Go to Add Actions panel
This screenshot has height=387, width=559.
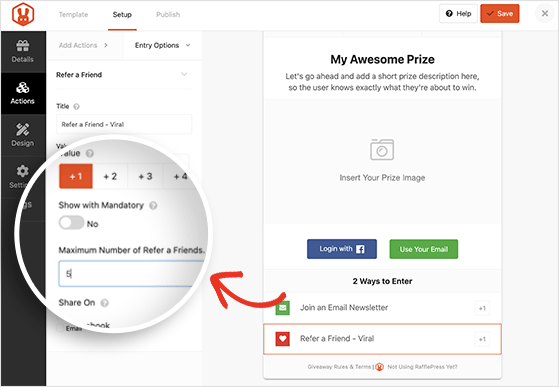(83, 45)
